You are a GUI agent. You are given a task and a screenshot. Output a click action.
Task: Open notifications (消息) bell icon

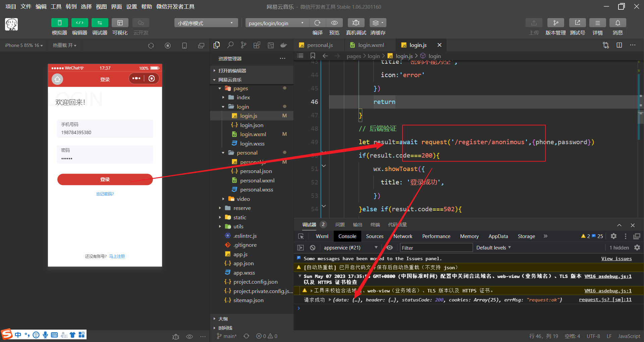pos(618,23)
